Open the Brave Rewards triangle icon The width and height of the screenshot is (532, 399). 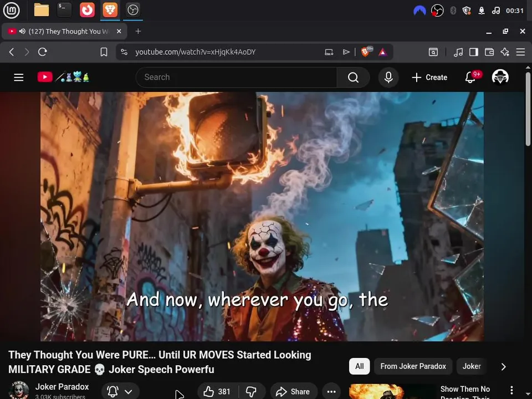[x=383, y=52]
